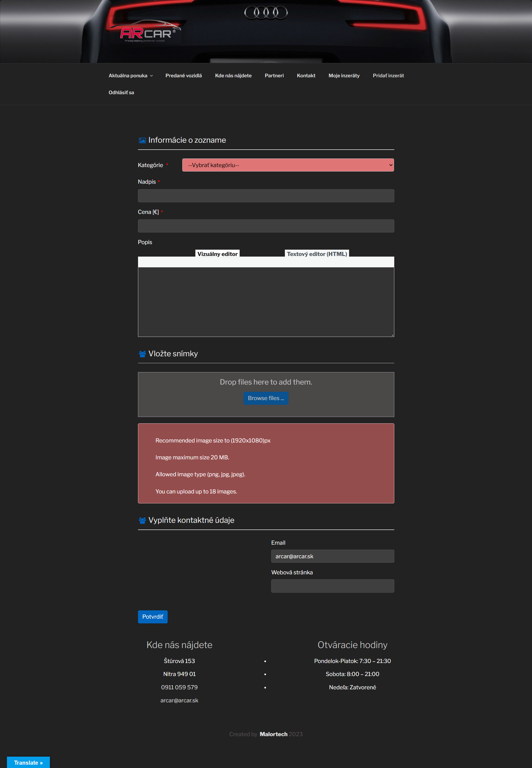Screen dimensions: 532x768
Task: Expand the Aktuálna ponuka menu chevron
Action: (152, 76)
